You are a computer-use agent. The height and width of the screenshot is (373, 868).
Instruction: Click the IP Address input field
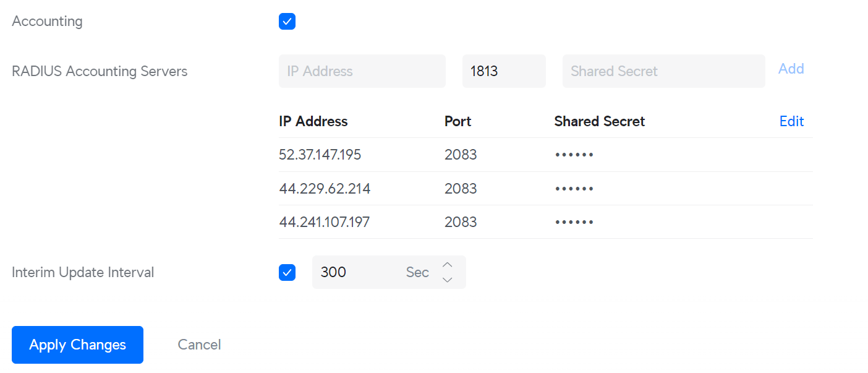pos(362,71)
